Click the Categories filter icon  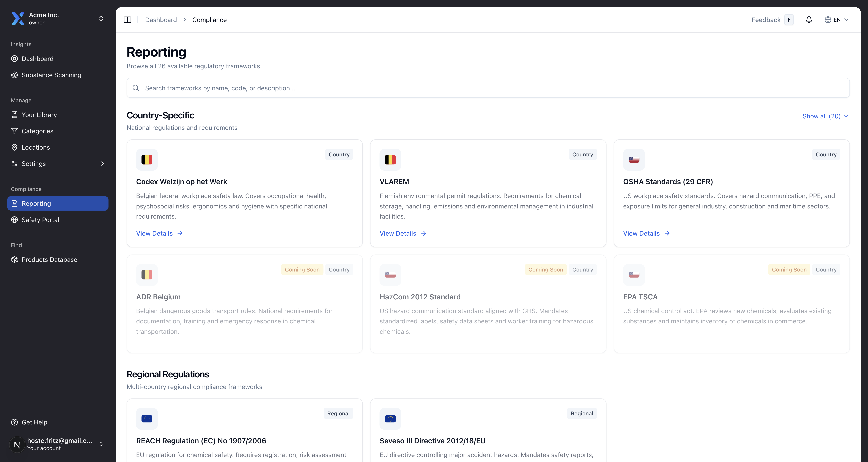(14, 131)
